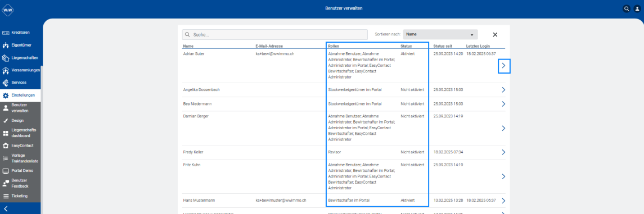The image size is (644, 214).
Task: Click the Liegenschaftsdashboard grid icon
Action: click(x=6, y=133)
